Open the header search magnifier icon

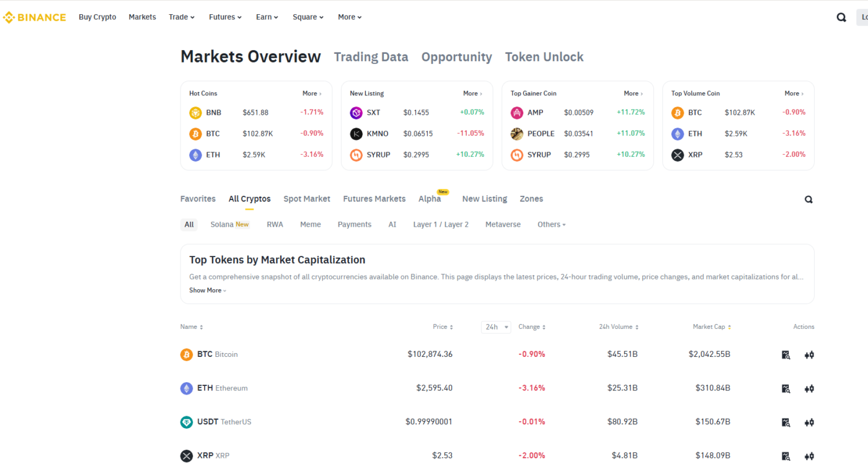click(x=841, y=17)
